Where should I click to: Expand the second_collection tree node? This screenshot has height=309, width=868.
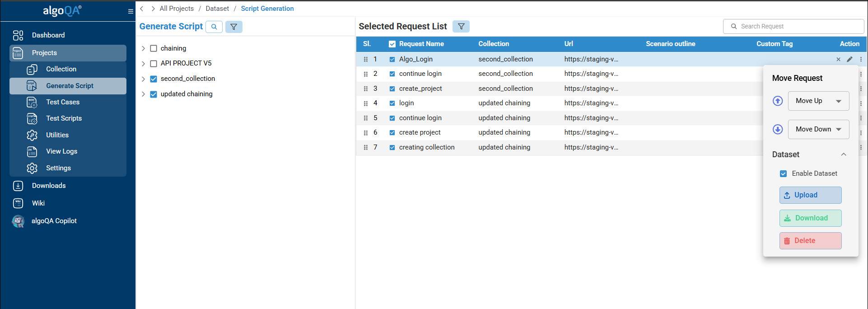[143, 79]
